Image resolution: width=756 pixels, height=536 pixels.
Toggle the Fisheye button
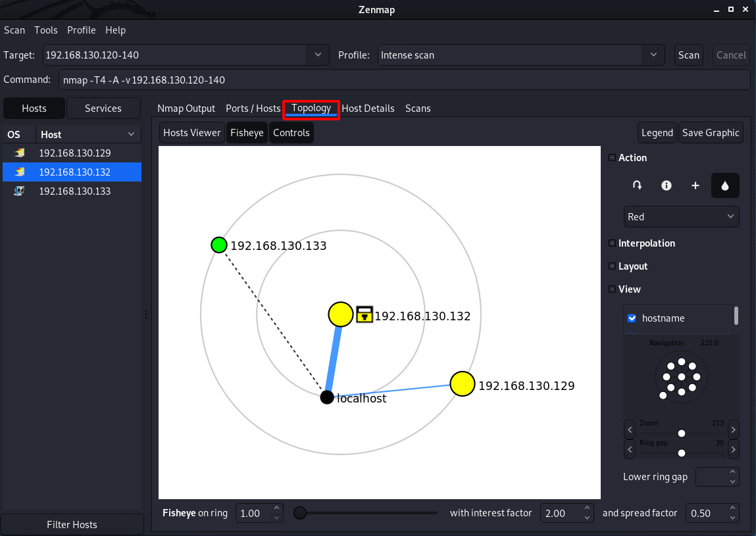[247, 133]
